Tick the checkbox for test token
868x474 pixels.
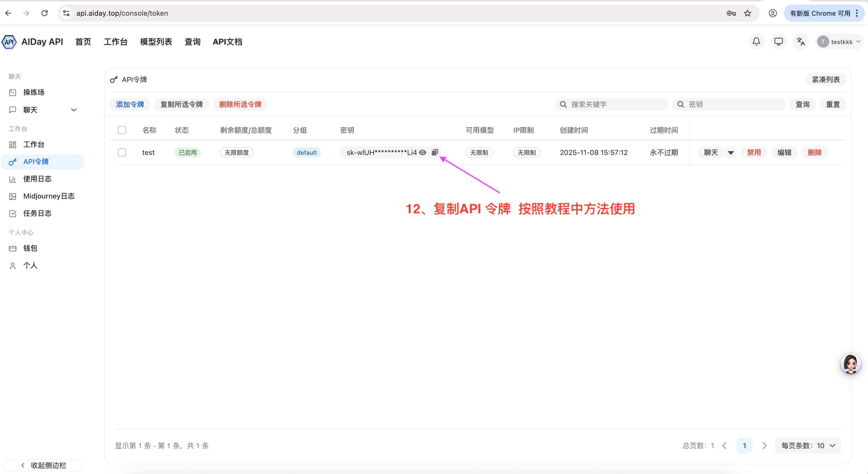point(122,152)
